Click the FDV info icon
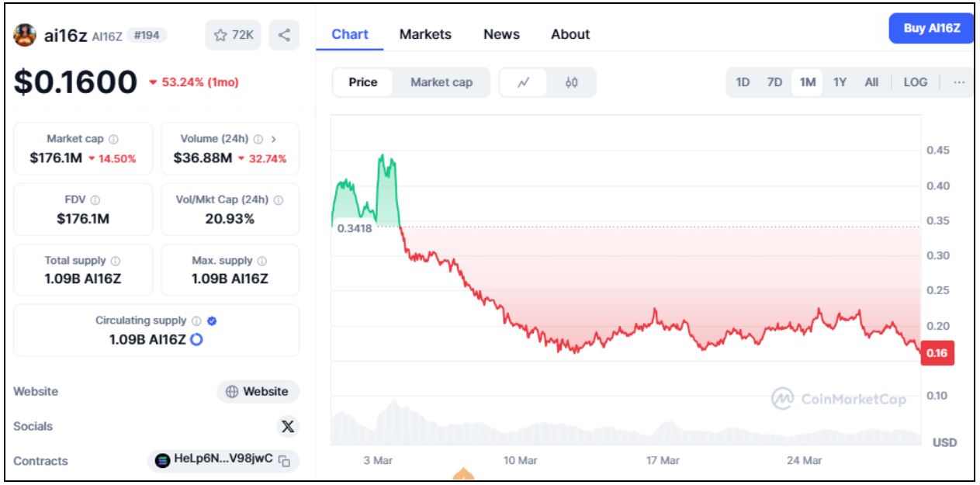Screen dimensions: 980x485 pyautogui.click(x=95, y=200)
